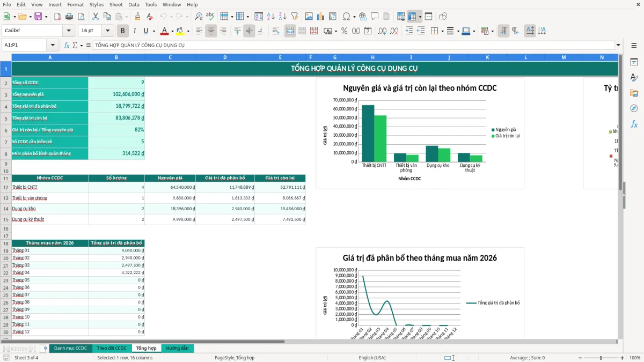The width and height of the screenshot is (644, 362).
Task: Open the Function Wizard
Action: (67, 45)
